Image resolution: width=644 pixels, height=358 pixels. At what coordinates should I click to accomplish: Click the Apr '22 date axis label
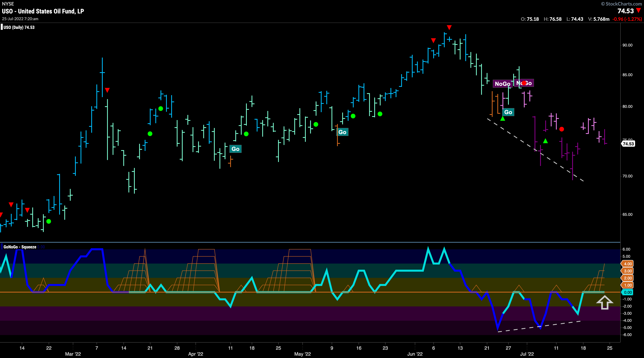196,354
